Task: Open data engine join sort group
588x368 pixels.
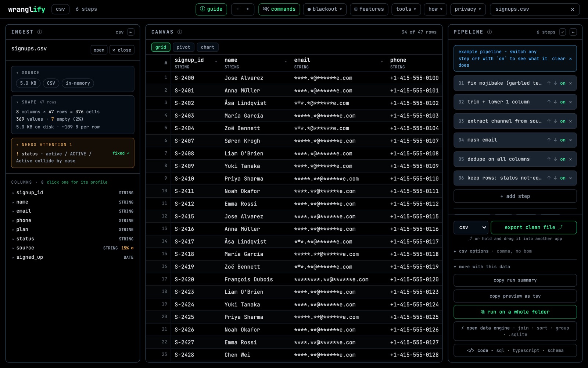Action: 515,331
